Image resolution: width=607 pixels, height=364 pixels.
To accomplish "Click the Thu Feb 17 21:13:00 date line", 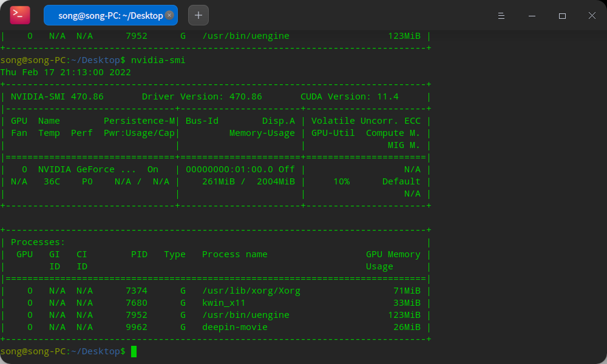I will click(66, 72).
